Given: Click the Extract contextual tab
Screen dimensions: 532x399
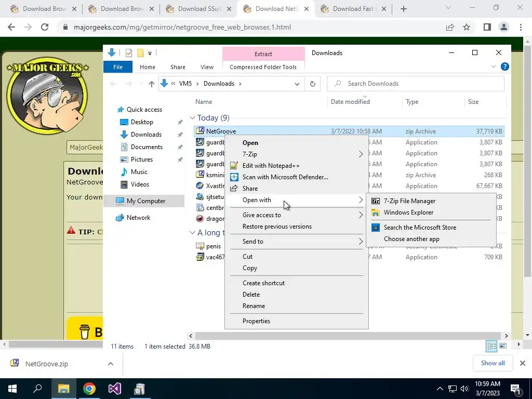Looking at the screenshot, I should tap(263, 54).
